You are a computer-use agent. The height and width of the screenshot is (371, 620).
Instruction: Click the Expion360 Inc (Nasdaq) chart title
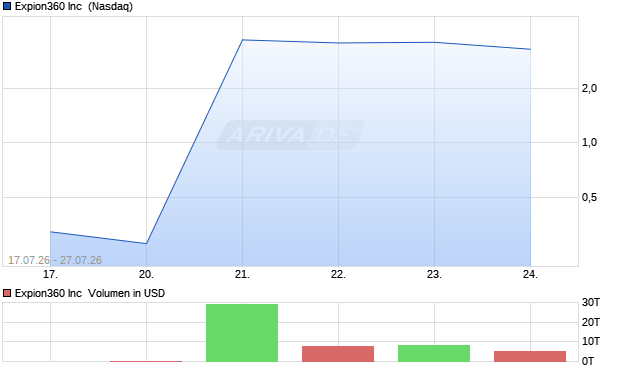click(74, 6)
